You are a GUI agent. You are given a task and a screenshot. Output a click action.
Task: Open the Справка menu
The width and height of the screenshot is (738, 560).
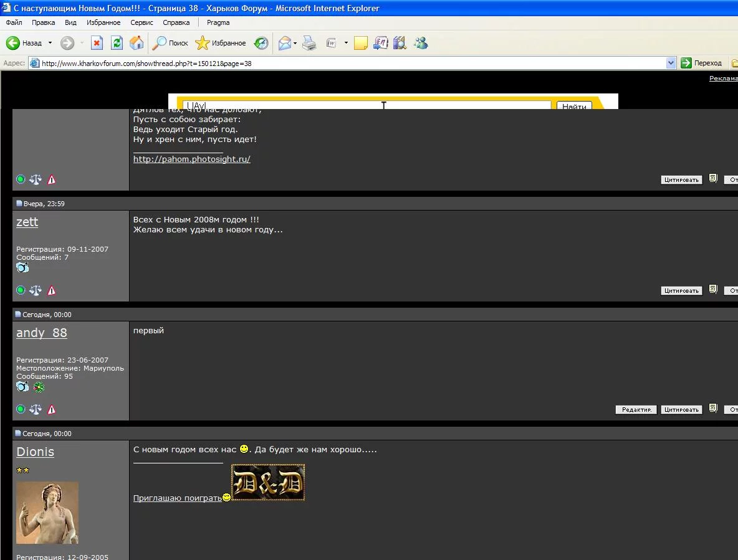[x=176, y=22]
